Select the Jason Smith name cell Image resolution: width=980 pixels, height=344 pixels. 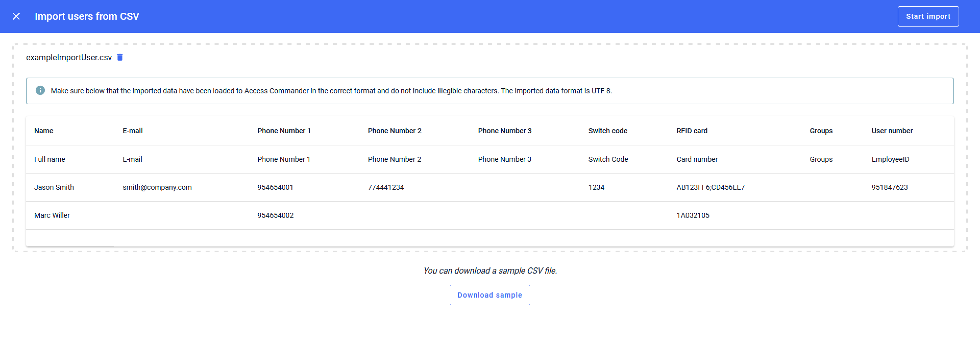pyautogui.click(x=54, y=187)
